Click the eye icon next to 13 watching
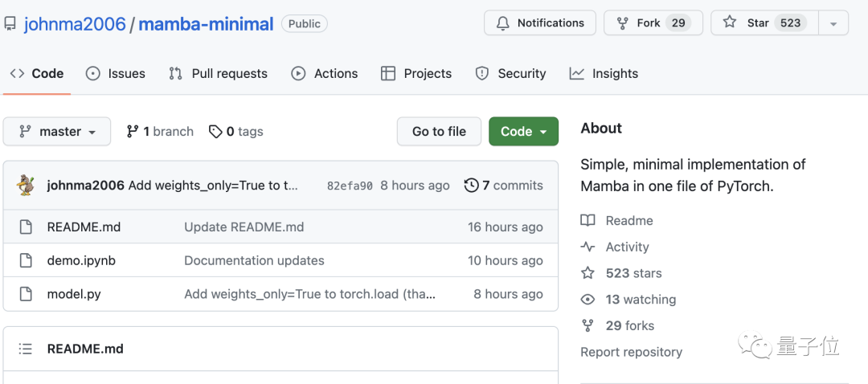This screenshot has height=384, width=868. click(588, 300)
